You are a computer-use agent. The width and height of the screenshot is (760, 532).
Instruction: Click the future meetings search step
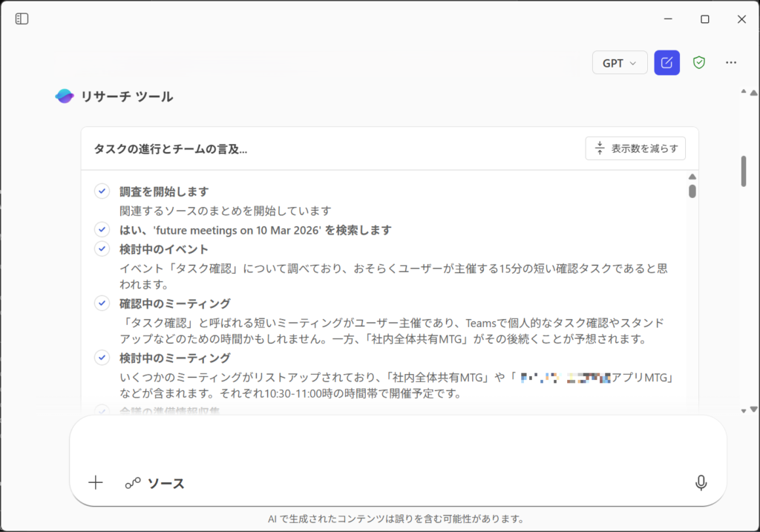pos(255,230)
